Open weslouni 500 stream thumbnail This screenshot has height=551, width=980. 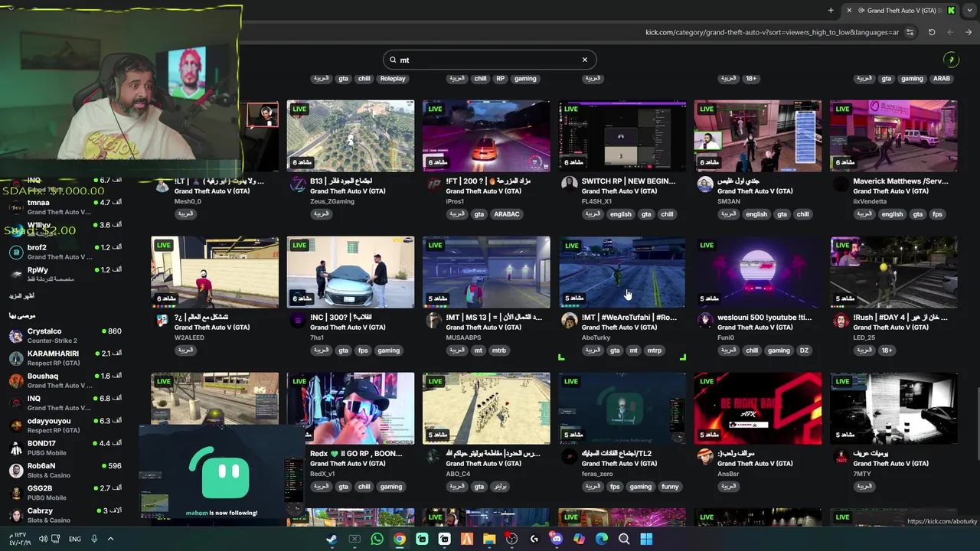(758, 272)
